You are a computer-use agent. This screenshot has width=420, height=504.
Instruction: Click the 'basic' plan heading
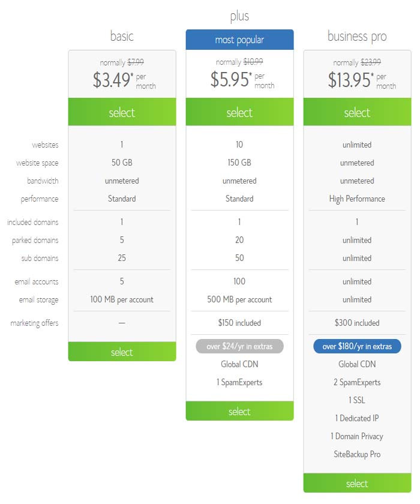(122, 35)
